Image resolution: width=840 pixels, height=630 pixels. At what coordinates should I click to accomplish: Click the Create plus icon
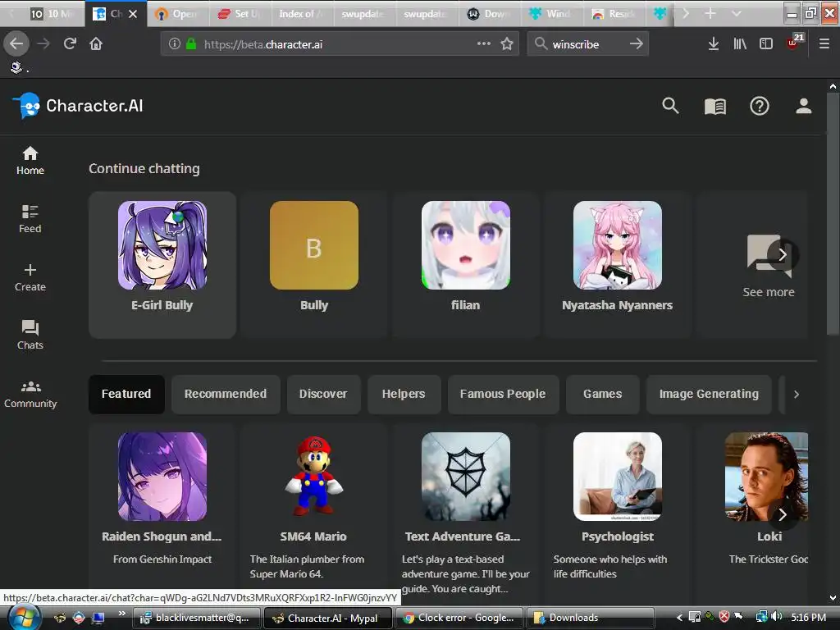(x=30, y=269)
